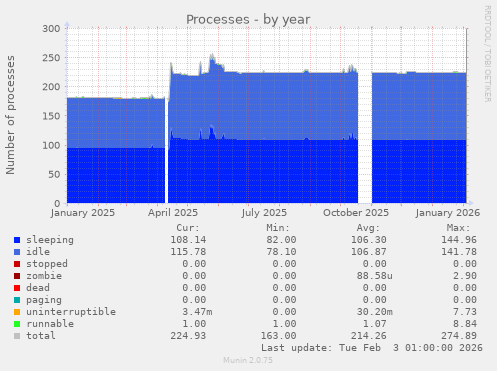The height and width of the screenshot is (371, 497).
Task: Click the stopped legend color swatch
Action: tap(17, 264)
